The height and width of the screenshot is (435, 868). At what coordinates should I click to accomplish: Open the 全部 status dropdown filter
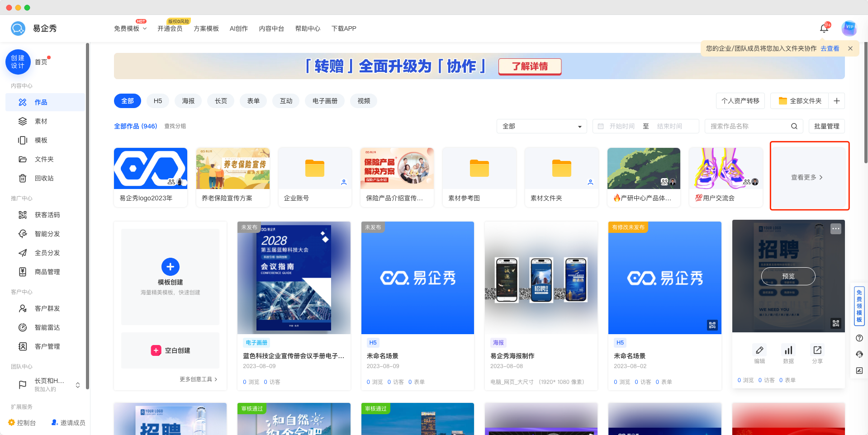coord(542,126)
